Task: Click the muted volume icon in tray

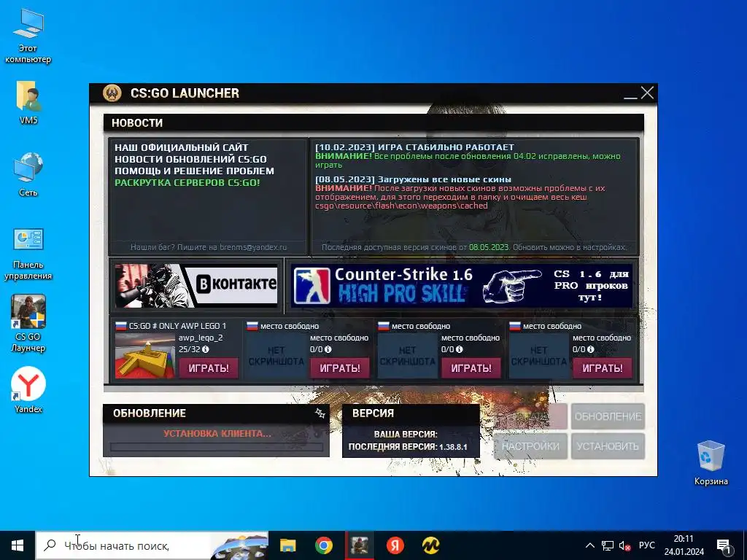Action: (x=624, y=545)
